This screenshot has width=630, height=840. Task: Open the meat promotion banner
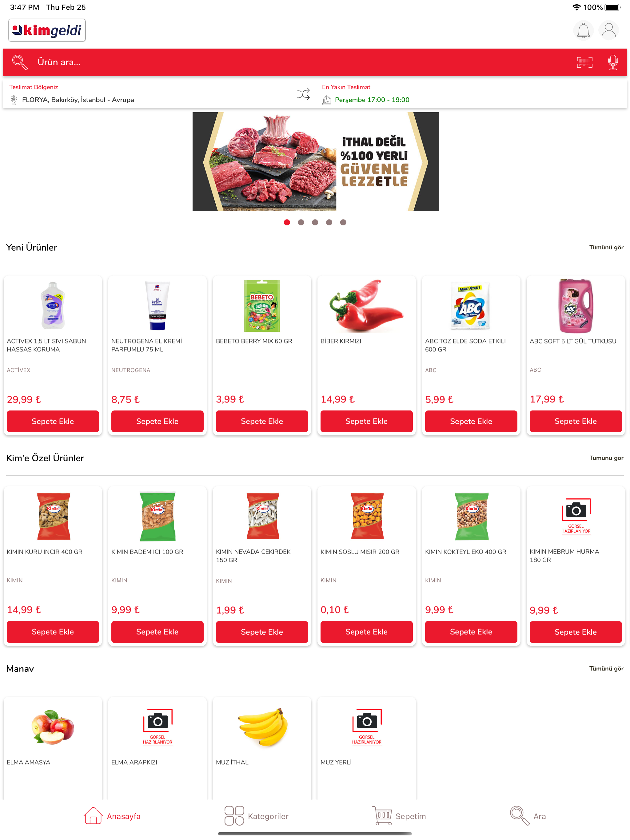[x=315, y=162]
